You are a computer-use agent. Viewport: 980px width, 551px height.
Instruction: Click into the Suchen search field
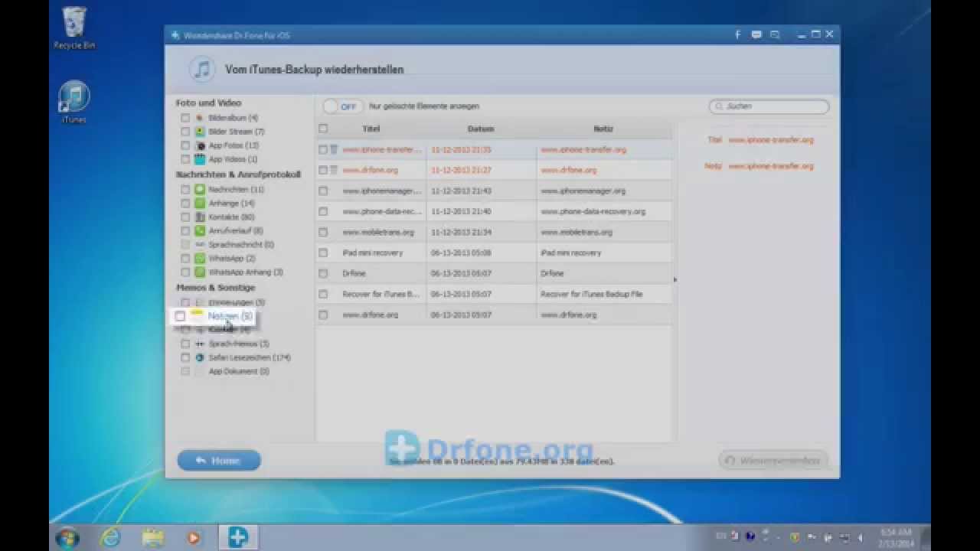(x=769, y=106)
